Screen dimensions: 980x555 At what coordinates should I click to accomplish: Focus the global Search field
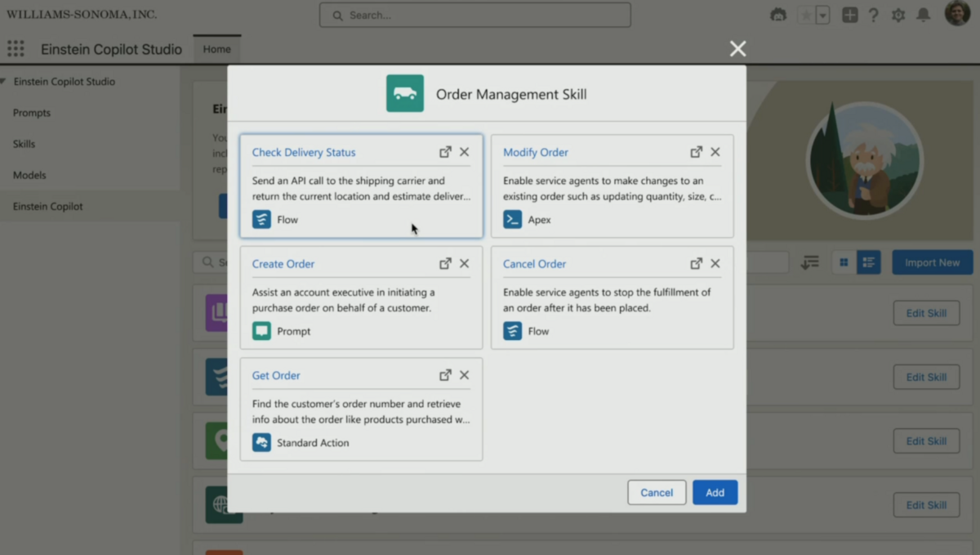click(475, 15)
